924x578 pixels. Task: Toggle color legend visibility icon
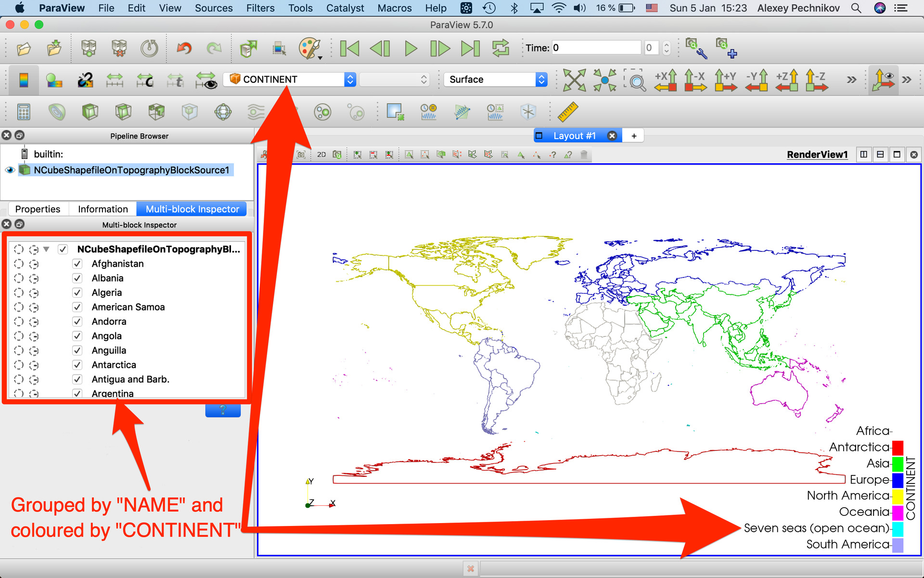click(24, 80)
